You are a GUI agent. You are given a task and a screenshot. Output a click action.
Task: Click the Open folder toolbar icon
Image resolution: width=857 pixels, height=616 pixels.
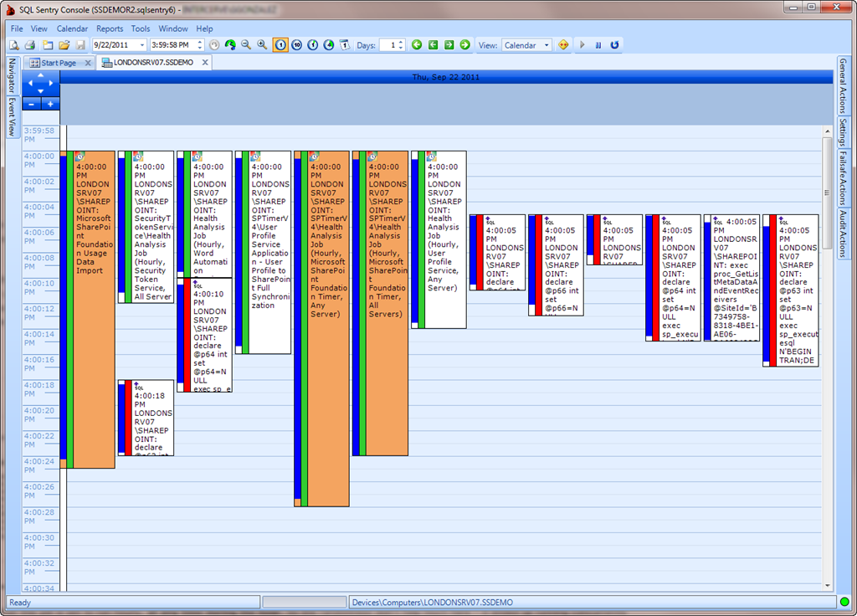point(64,45)
